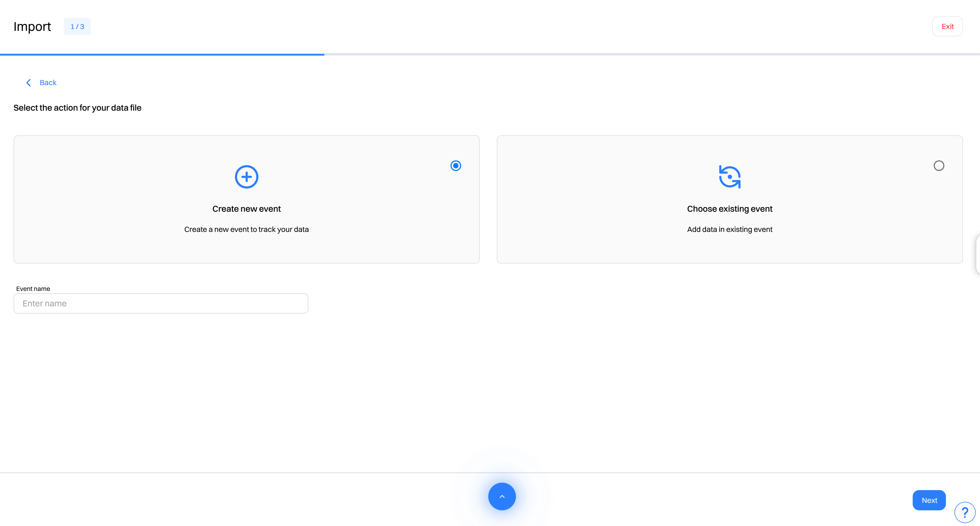Click the Create new event card title
The height and width of the screenshot is (526, 980).
246,209
